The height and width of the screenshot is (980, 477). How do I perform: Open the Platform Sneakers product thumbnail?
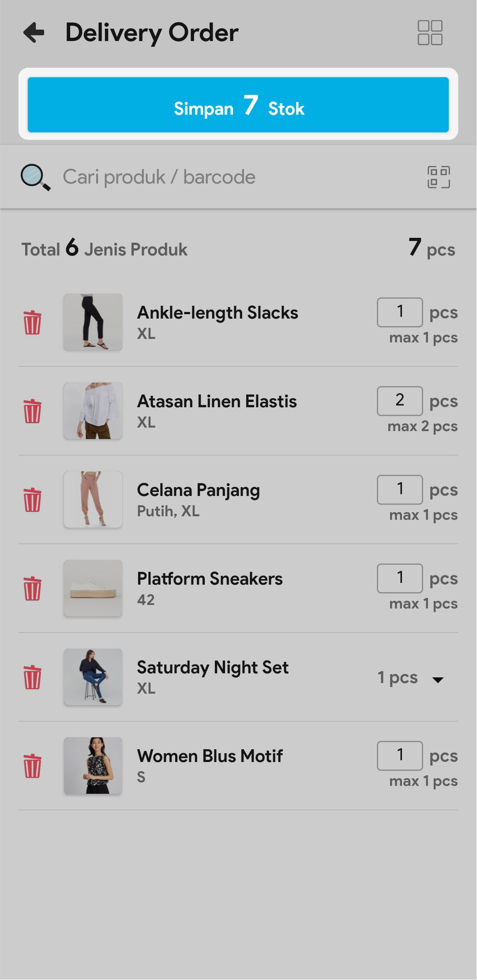coord(93,588)
